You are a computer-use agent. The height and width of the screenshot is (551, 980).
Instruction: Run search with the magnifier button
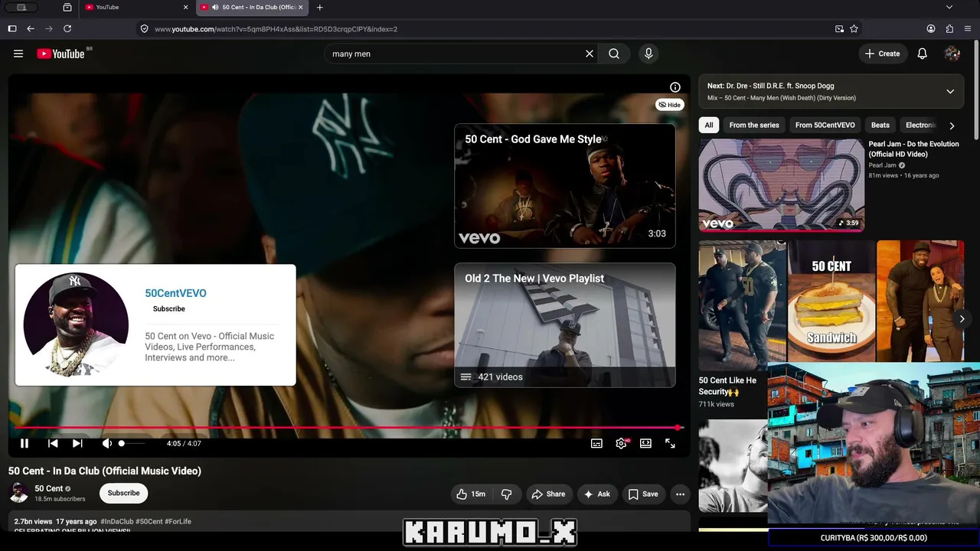(614, 54)
